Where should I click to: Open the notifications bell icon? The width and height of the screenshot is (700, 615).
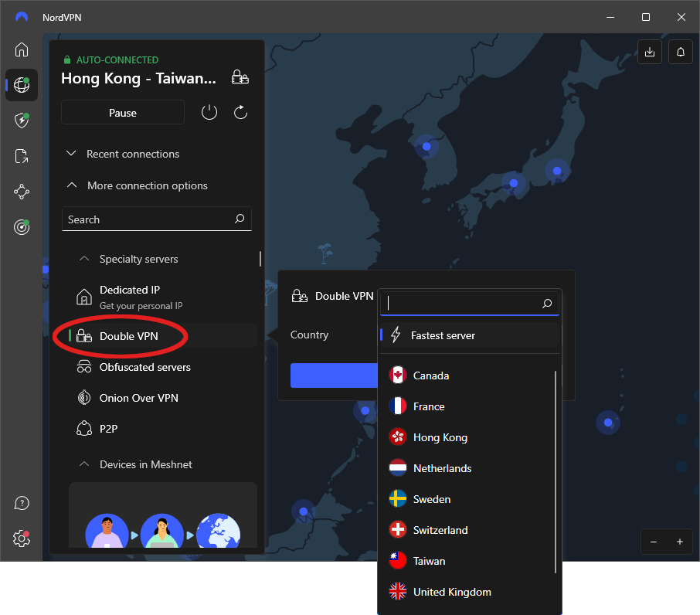point(681,52)
